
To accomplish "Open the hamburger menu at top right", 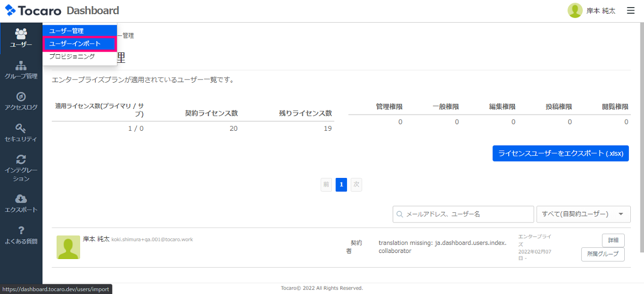I will click(x=630, y=11).
